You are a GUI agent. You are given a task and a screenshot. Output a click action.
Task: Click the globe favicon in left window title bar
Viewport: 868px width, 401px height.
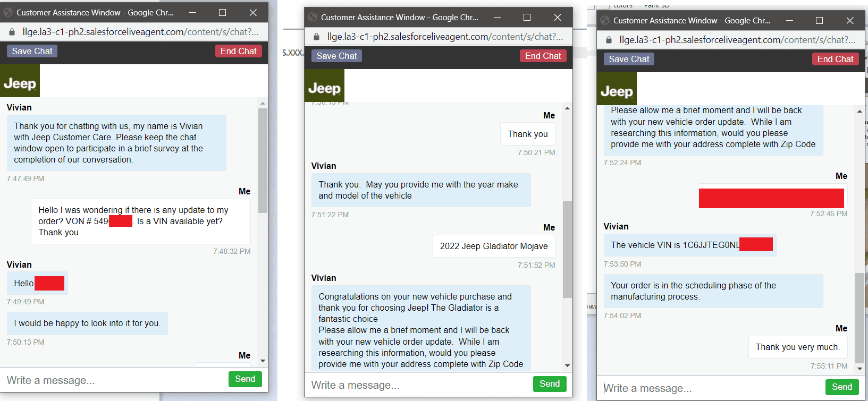[x=8, y=12]
